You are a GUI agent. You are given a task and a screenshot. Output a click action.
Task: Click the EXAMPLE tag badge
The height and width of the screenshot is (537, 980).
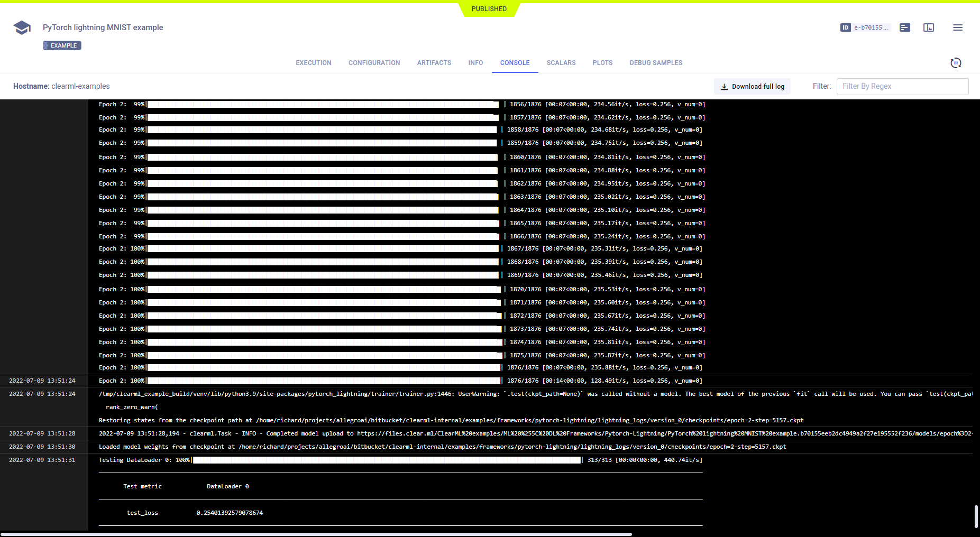tap(62, 45)
